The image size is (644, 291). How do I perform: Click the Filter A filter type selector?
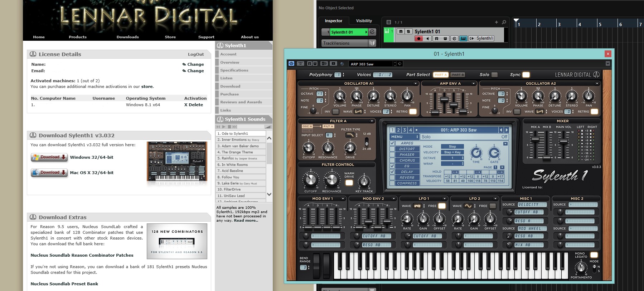coord(349,135)
